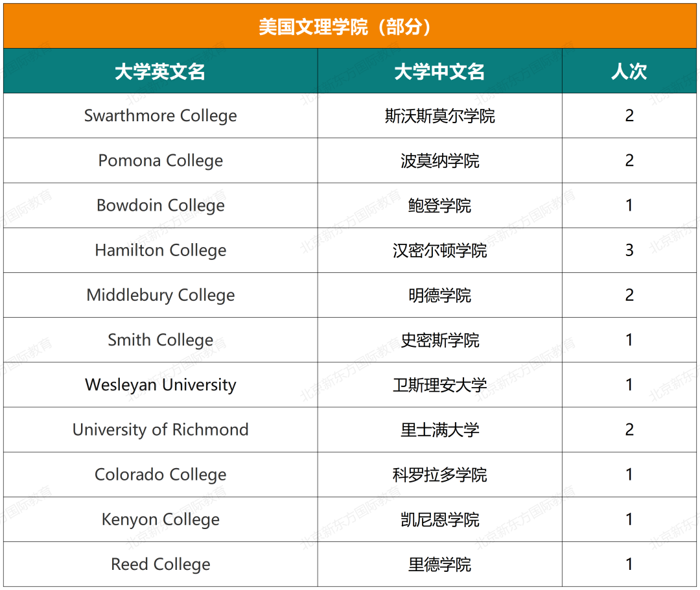This screenshot has width=700, height=590.
Task: Select the count in Wesleyan University row
Action: point(629,384)
